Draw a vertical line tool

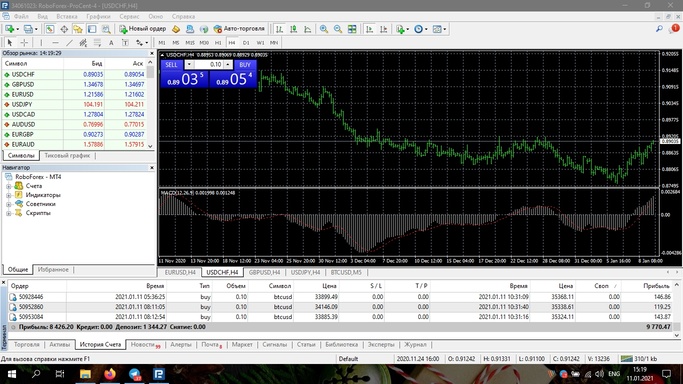tap(41, 43)
